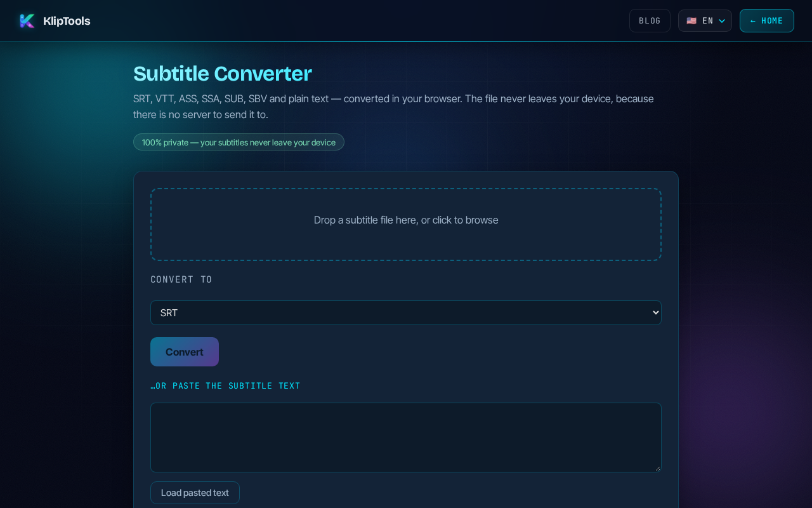
Task: Expand the EN language selector
Action: coord(705,21)
